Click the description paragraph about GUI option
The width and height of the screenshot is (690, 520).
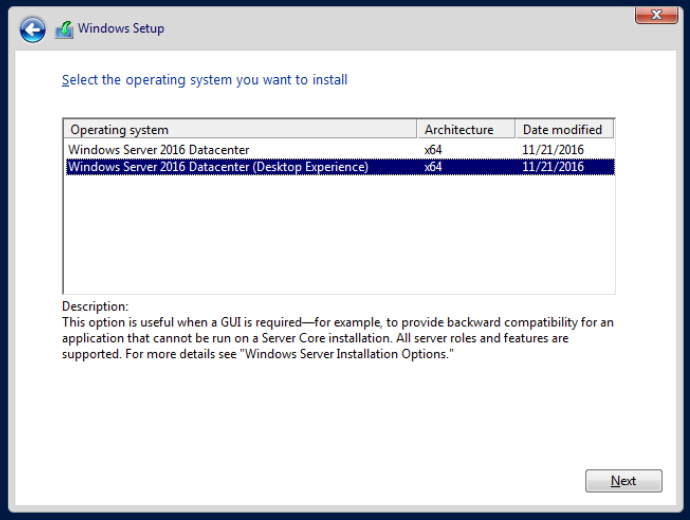[338, 339]
